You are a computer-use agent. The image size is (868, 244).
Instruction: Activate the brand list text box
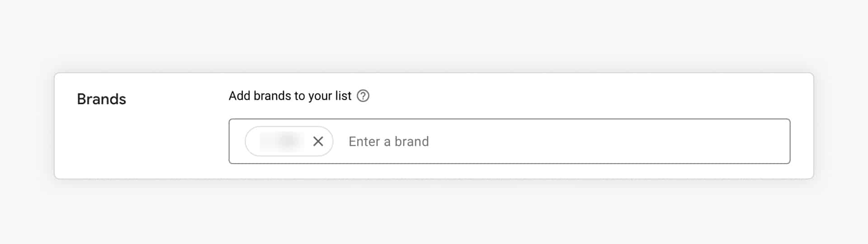509,141
